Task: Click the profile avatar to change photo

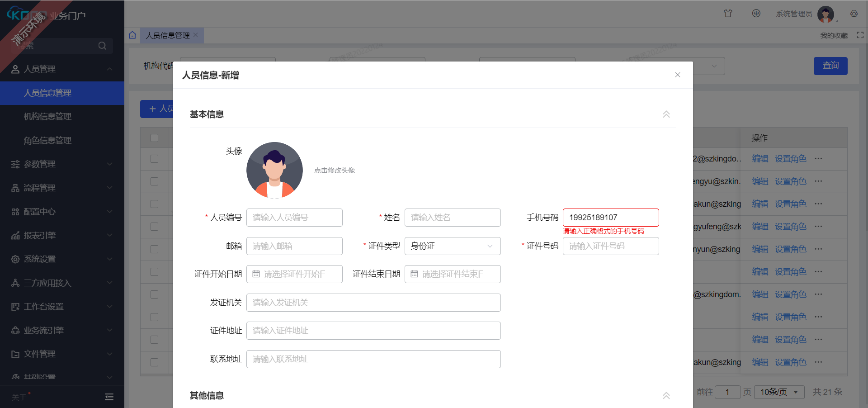Action: 274,170
